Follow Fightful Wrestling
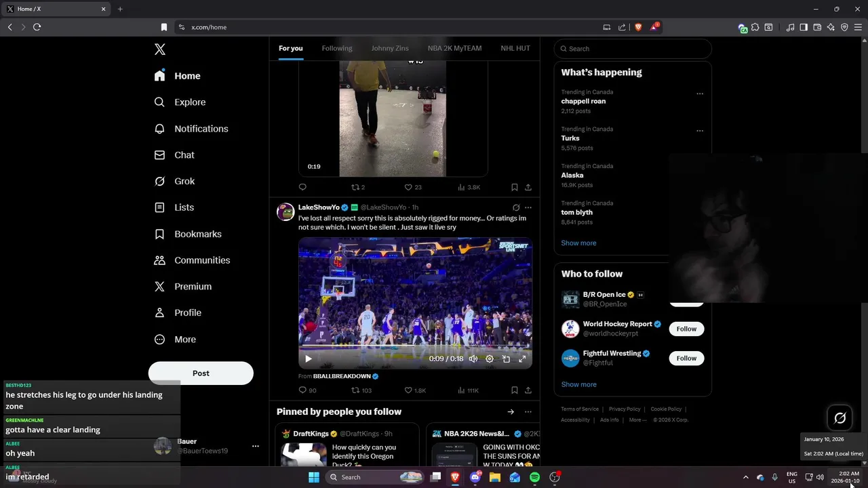868x488 pixels. pyautogui.click(x=686, y=358)
